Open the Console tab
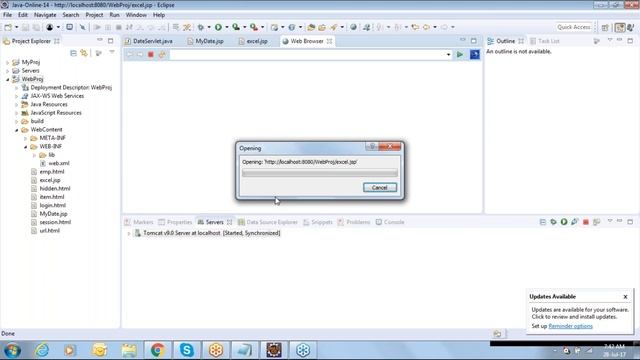 click(x=390, y=222)
